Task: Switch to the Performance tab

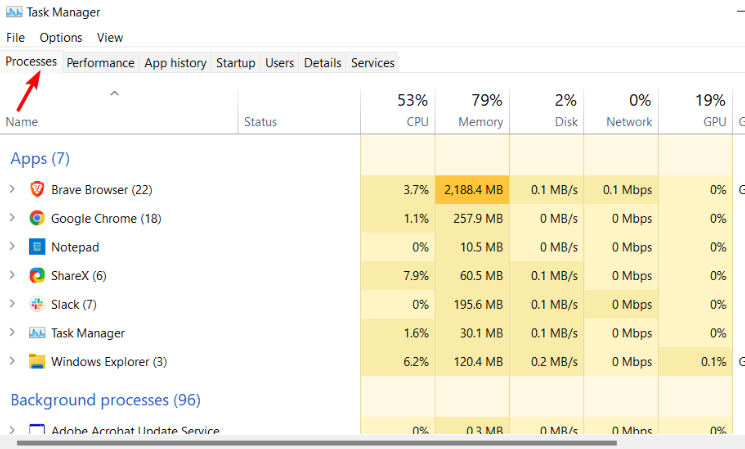Action: point(100,63)
